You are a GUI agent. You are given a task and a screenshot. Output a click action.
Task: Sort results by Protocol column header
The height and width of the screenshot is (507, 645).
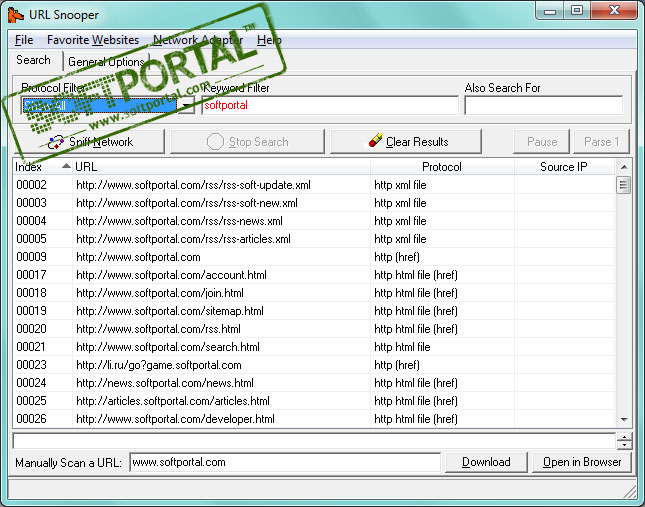click(x=442, y=167)
